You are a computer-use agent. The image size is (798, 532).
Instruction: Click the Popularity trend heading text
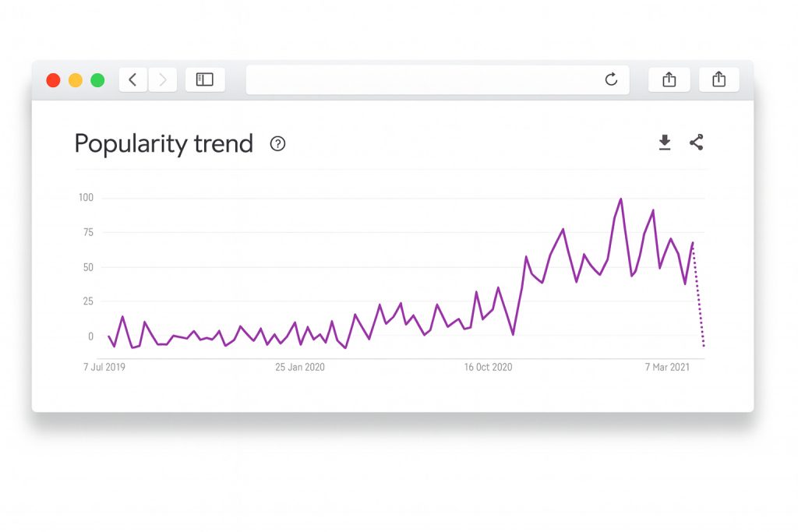[x=164, y=144]
